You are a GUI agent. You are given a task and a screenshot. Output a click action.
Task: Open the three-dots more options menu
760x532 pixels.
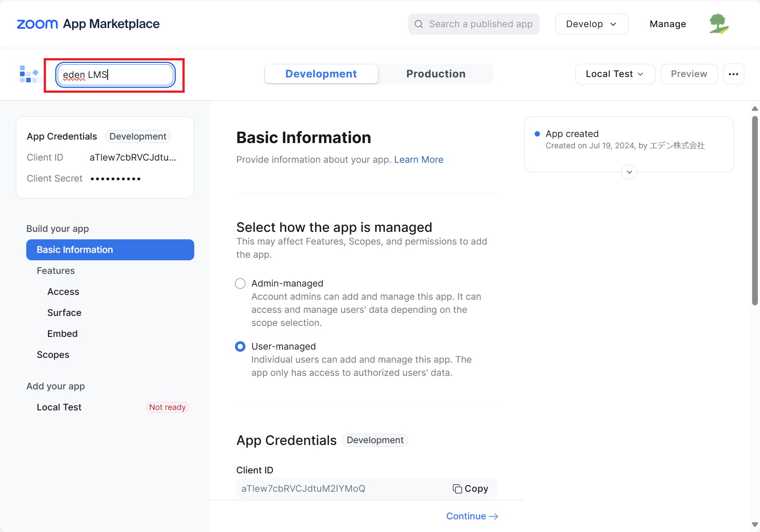(734, 74)
